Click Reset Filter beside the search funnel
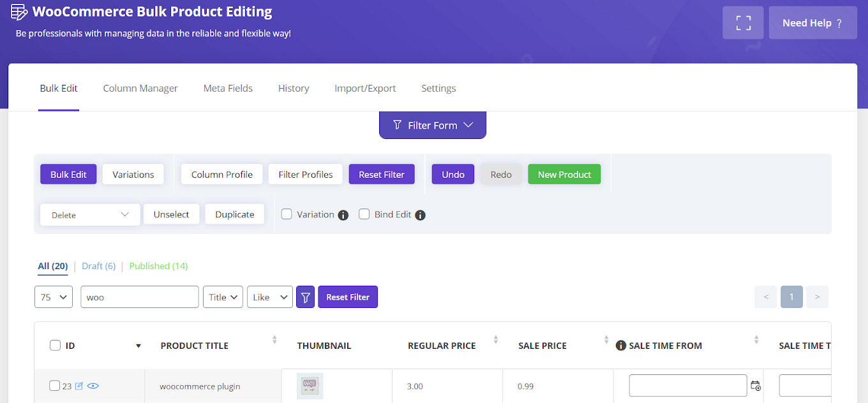The image size is (868, 403). (348, 297)
